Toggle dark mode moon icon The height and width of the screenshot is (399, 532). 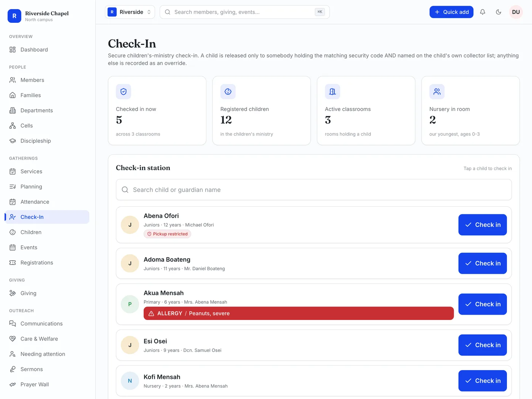[x=499, y=12]
